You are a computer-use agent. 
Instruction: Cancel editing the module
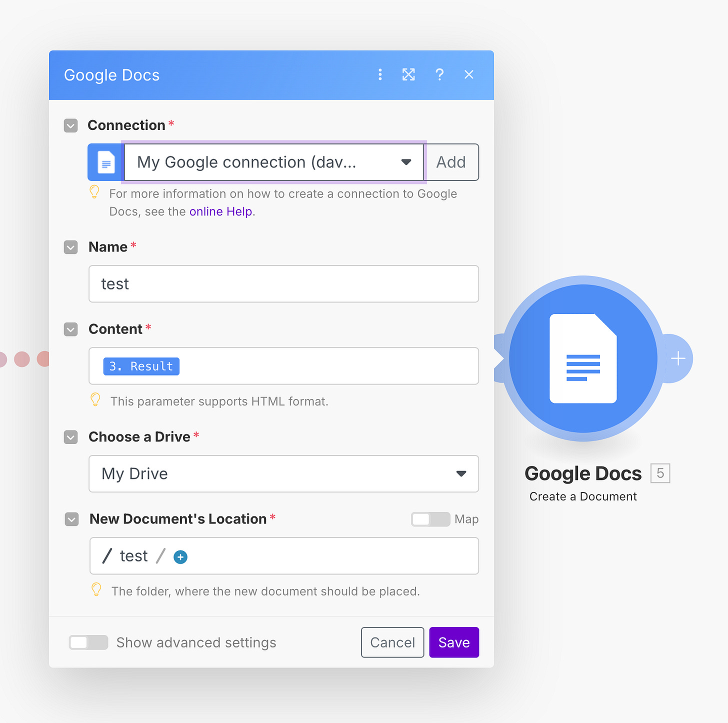[392, 642]
